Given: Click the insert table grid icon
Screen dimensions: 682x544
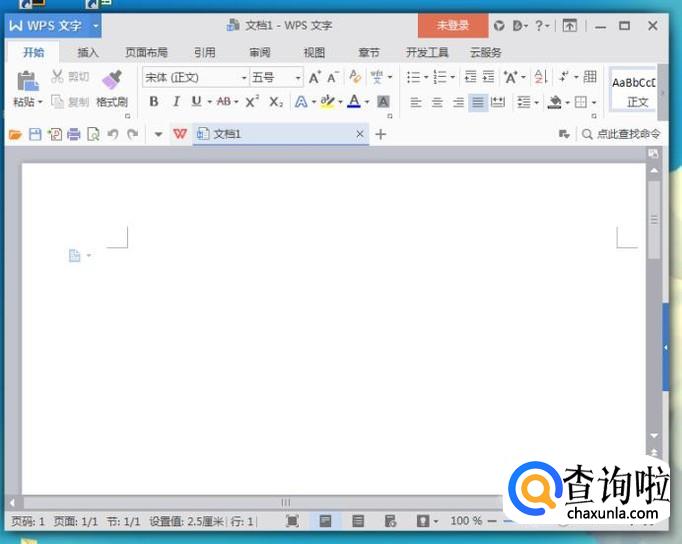Looking at the screenshot, I should 590,77.
